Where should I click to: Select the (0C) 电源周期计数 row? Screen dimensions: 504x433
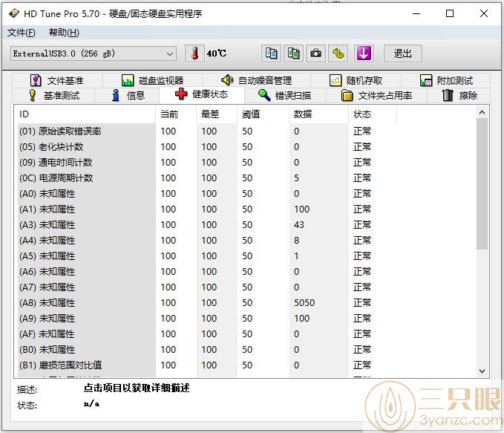[206, 178]
